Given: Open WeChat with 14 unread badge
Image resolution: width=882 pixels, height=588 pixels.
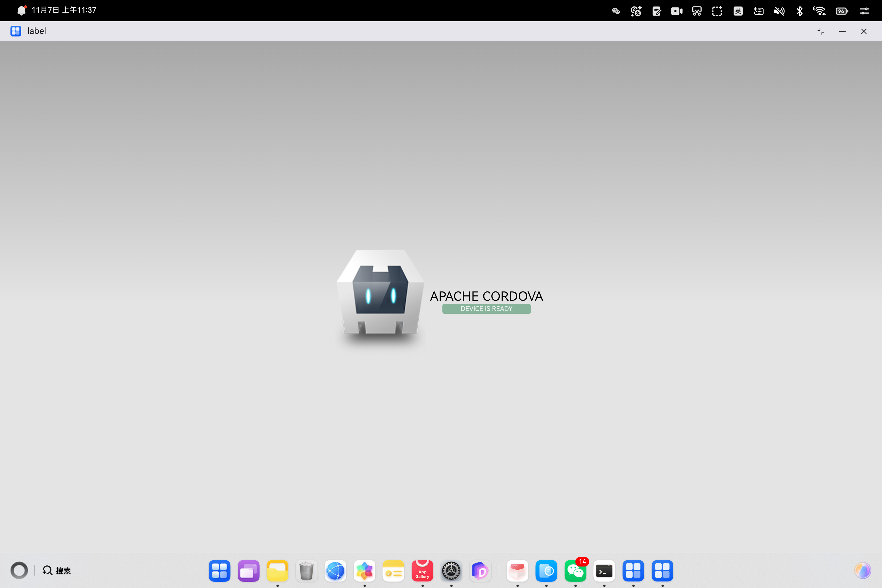Looking at the screenshot, I should pos(575,571).
